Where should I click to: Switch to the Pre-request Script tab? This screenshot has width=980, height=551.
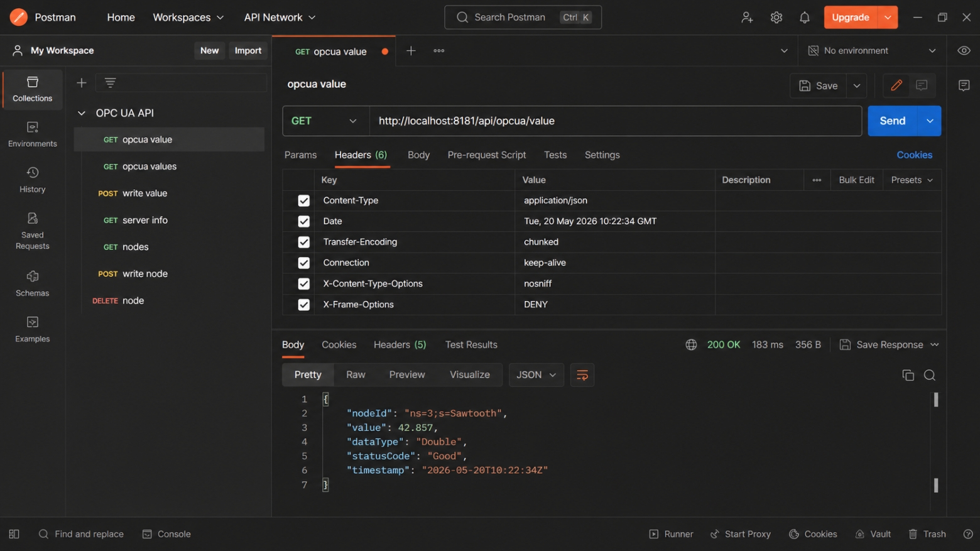coord(486,155)
